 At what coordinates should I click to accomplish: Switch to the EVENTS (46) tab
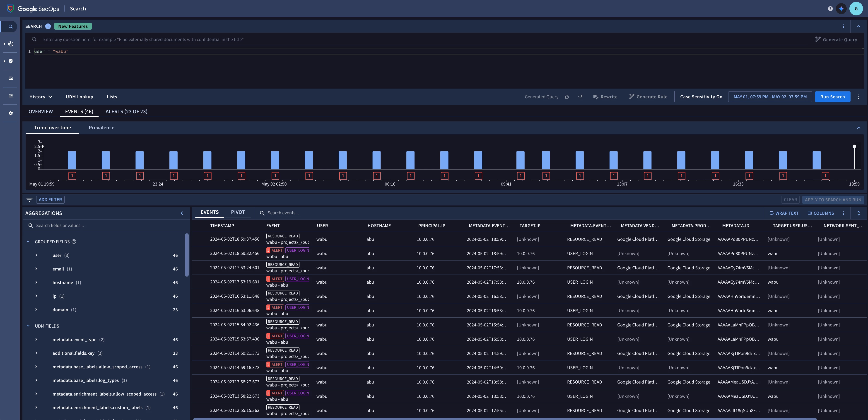pos(79,112)
